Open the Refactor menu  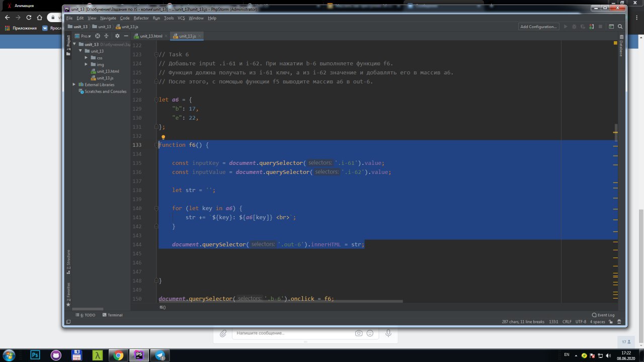pyautogui.click(x=141, y=18)
